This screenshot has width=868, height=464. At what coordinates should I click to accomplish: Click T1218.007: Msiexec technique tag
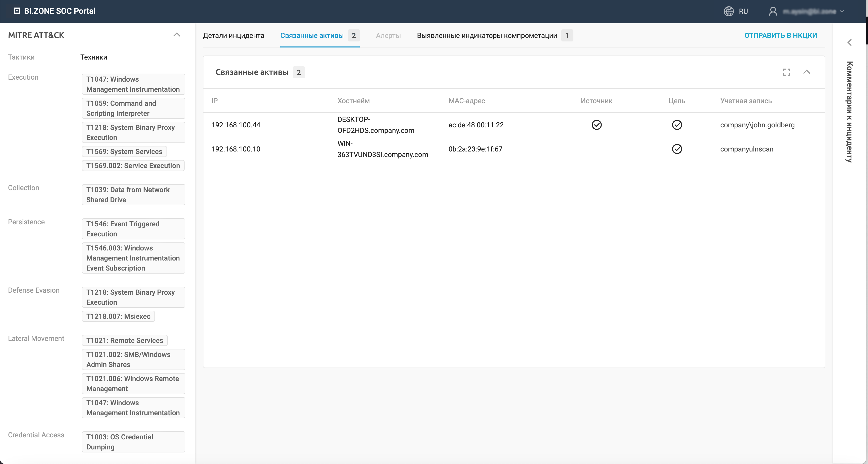click(118, 317)
